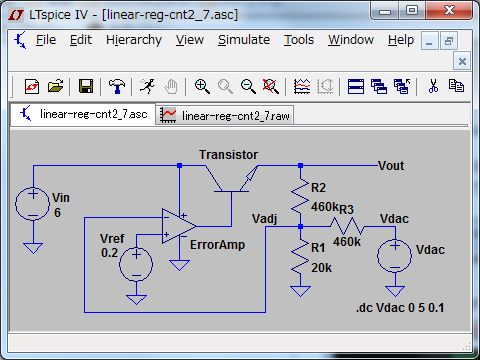Click the R1 resistor symbol

point(300,256)
